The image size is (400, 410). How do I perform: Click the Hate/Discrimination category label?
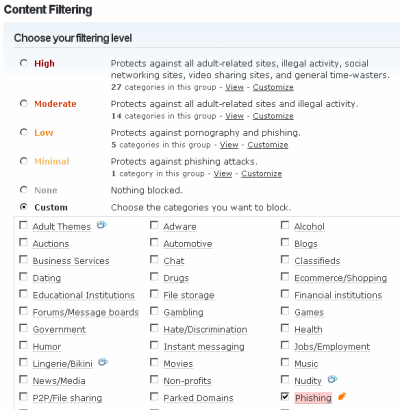205,329
